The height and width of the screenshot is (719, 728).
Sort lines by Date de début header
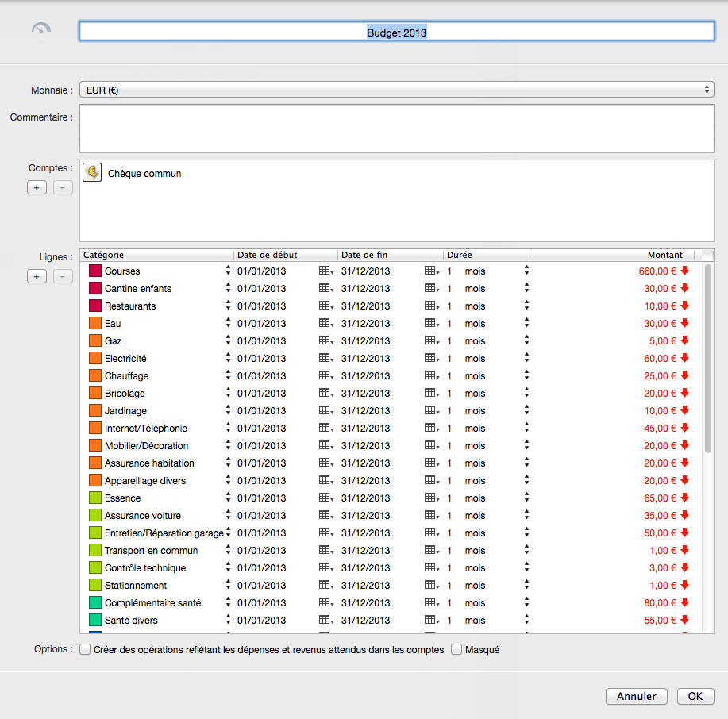point(286,255)
